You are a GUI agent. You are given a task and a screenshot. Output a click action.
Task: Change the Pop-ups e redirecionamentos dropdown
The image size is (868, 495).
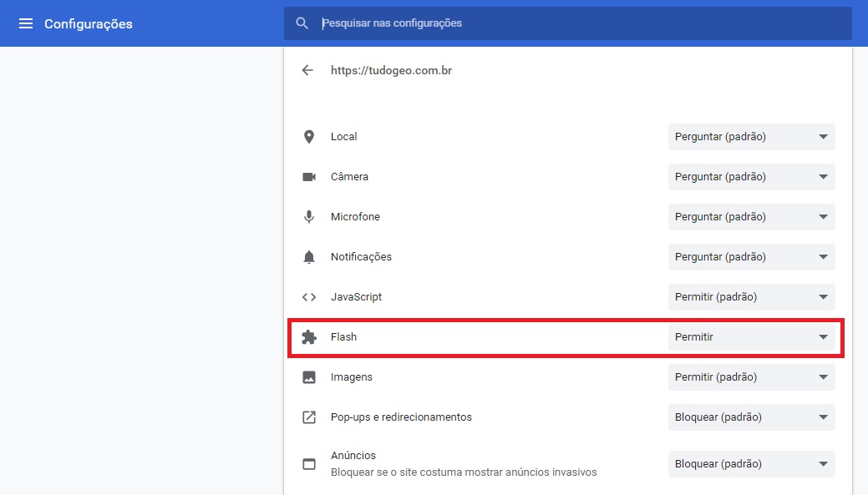coord(751,417)
